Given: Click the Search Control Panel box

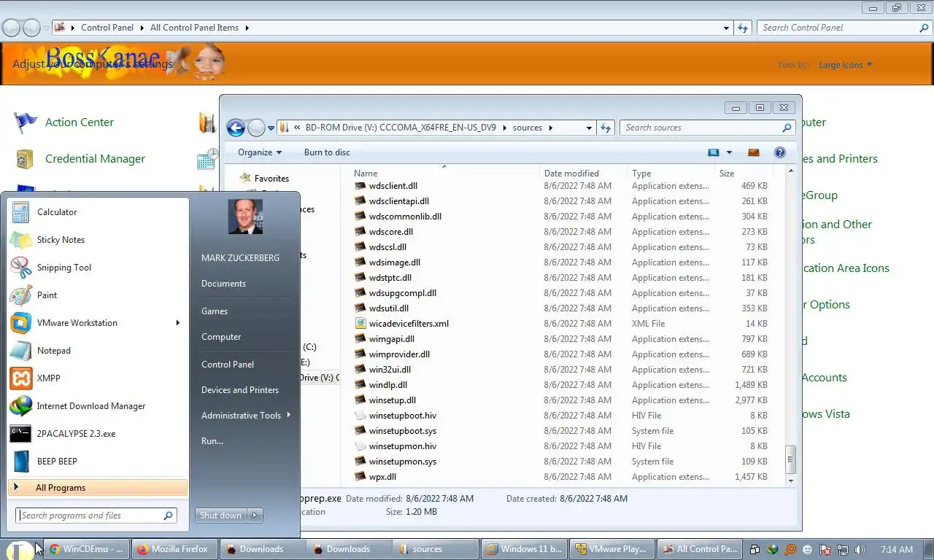Looking at the screenshot, I should point(843,28).
